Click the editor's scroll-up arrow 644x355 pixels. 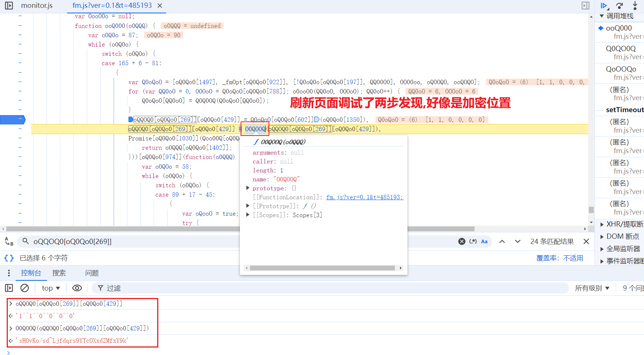(x=591, y=17)
